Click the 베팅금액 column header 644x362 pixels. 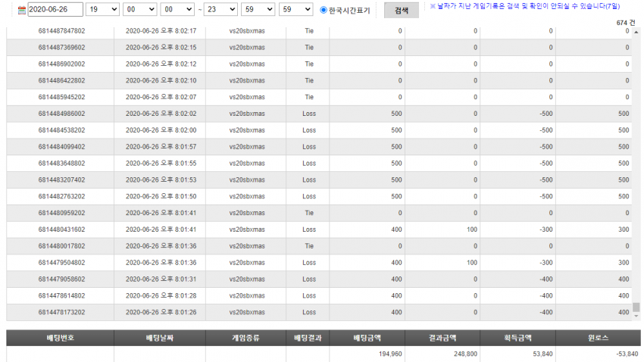[367, 338]
